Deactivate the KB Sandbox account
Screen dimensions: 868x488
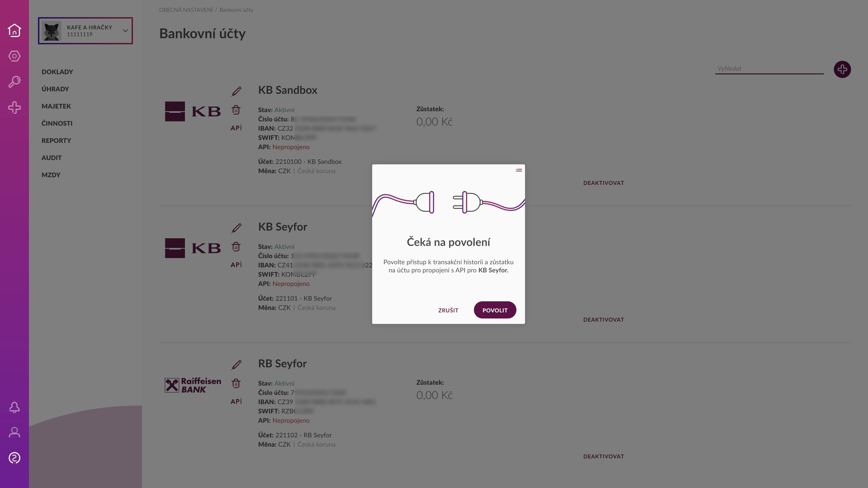(603, 183)
